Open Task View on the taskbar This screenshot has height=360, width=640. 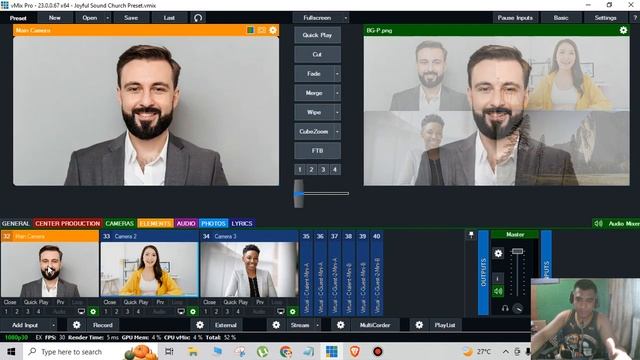coord(169,351)
